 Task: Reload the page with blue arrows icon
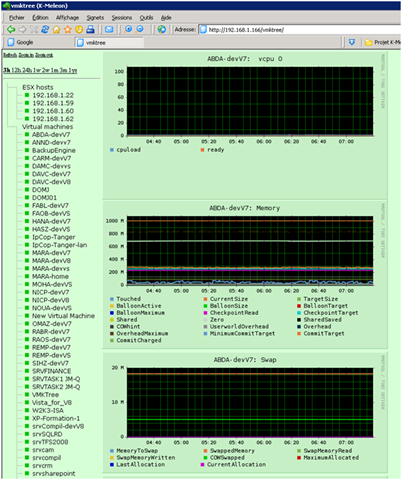tap(45, 30)
